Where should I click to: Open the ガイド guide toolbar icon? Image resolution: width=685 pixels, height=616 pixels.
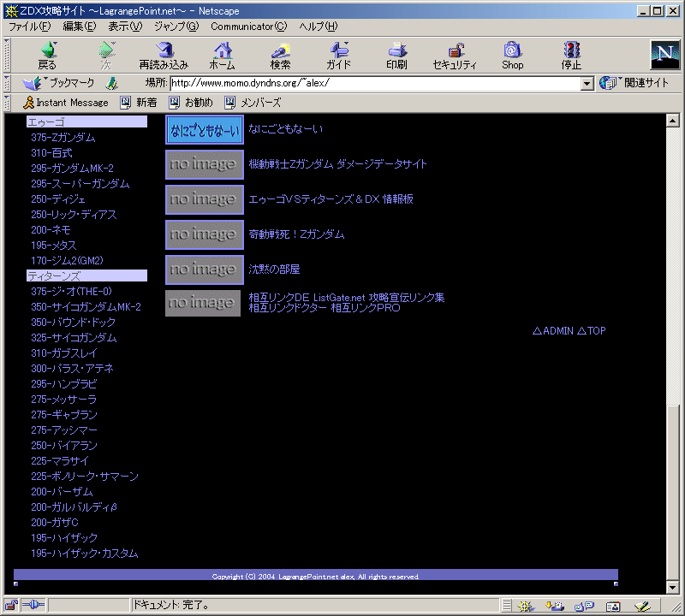[338, 56]
